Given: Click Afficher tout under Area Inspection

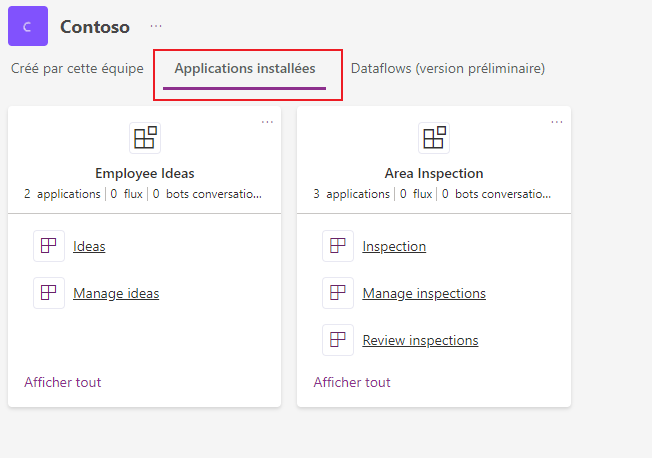Looking at the screenshot, I should pos(352,382).
